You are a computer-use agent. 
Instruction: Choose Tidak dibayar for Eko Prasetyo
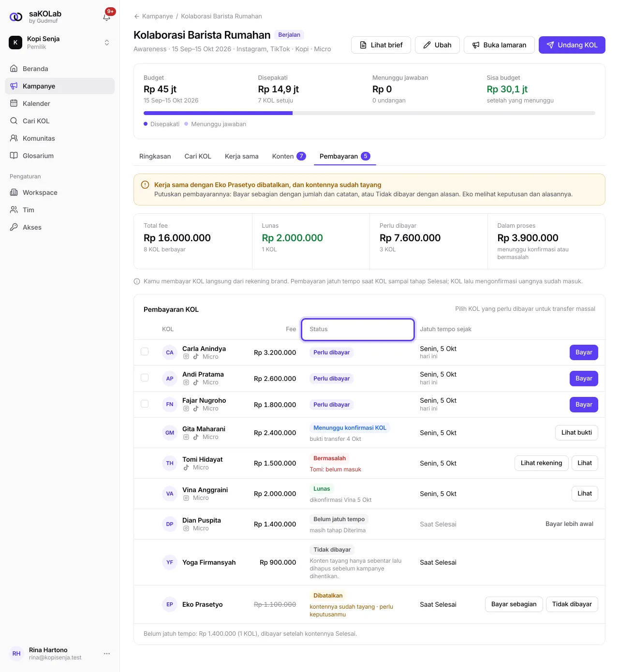(572, 604)
